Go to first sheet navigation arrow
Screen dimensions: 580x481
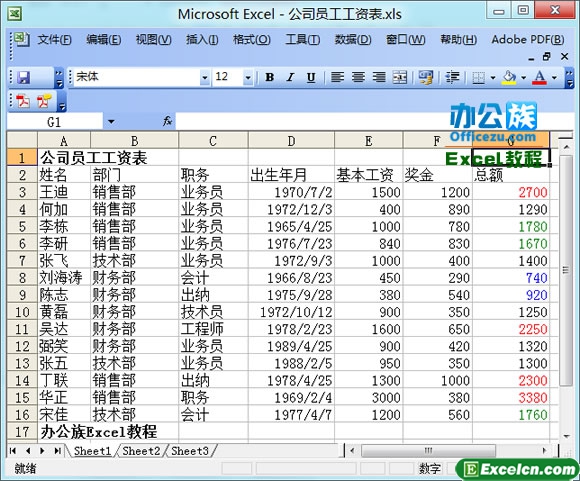coord(13,451)
